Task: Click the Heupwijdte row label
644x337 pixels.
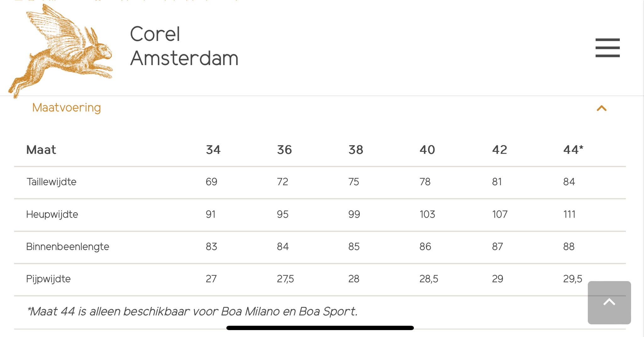Action: click(x=52, y=214)
